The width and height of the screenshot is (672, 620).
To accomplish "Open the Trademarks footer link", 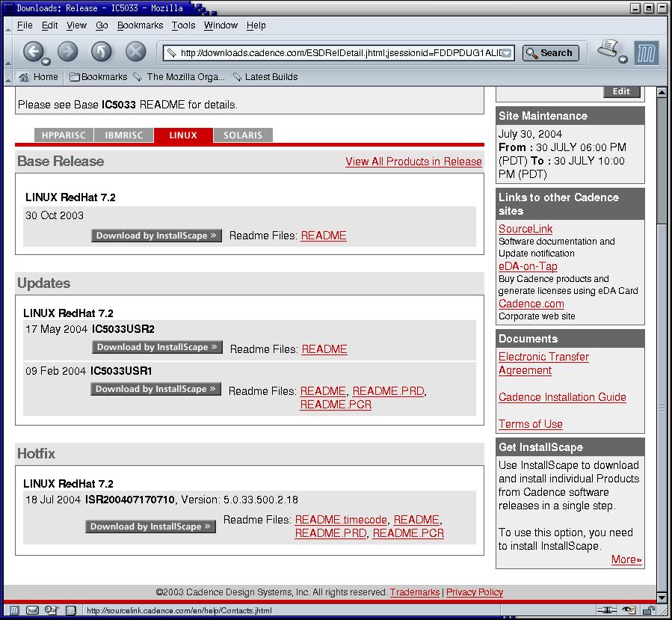I will tap(415, 592).
